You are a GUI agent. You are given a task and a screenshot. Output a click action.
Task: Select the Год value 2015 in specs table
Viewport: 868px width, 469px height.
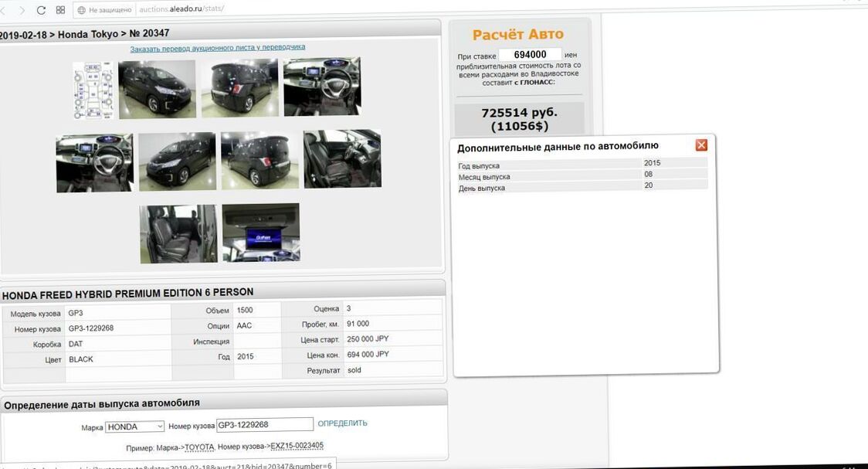[246, 357]
